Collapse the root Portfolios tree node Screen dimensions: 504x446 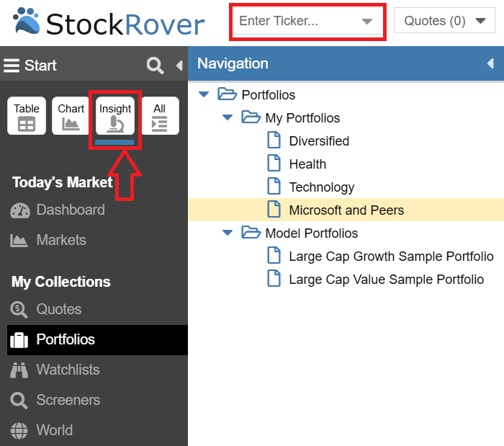204,94
